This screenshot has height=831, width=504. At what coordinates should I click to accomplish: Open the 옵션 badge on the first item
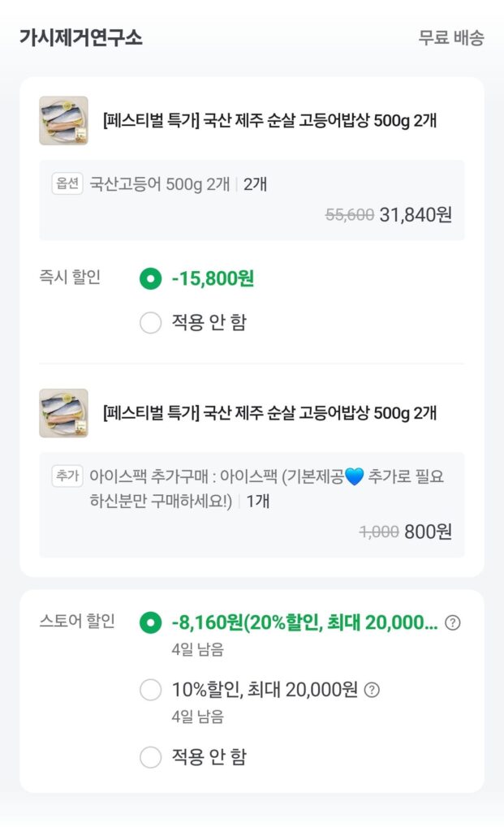69,184
